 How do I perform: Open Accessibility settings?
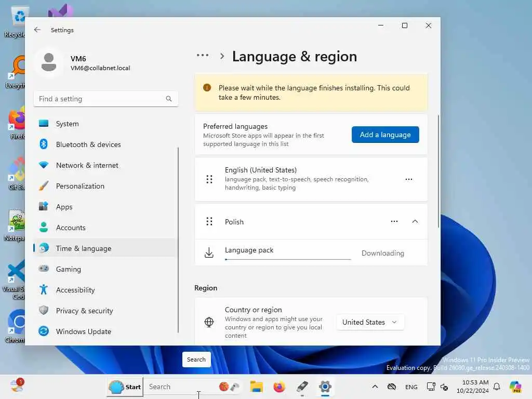[x=105, y=290]
